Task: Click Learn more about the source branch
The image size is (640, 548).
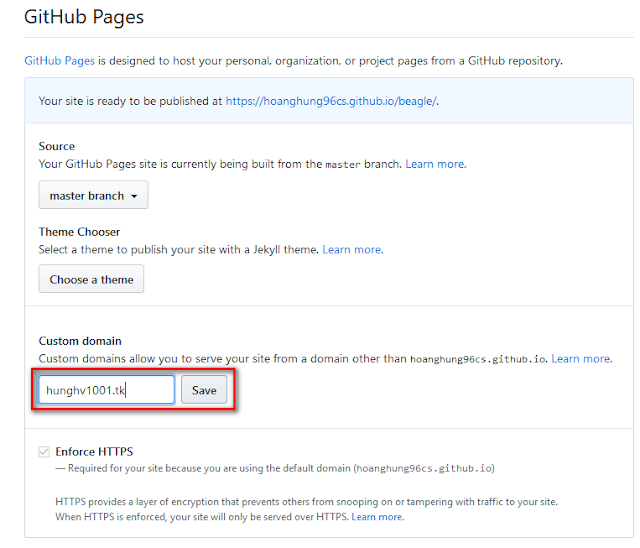Action: coord(435,164)
